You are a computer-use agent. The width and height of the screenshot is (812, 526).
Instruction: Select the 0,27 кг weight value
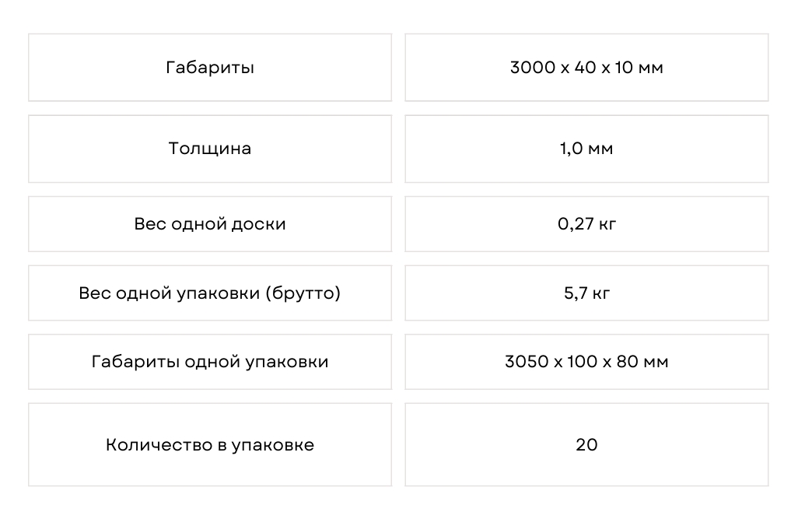pyautogui.click(x=586, y=224)
